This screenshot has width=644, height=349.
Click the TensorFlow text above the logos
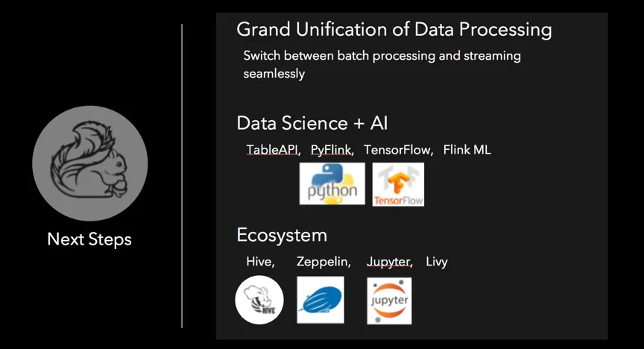coord(398,150)
